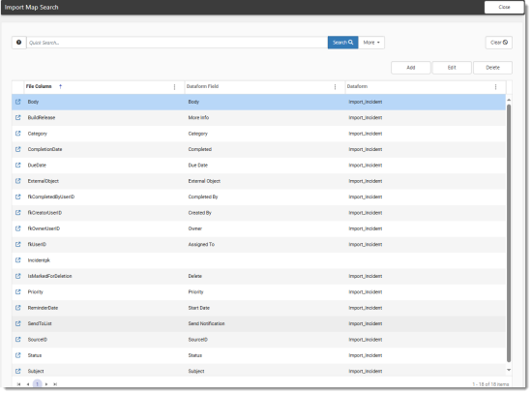532x394 pixels.
Task: Open the BuildRelease row link icon
Action: click(x=18, y=117)
